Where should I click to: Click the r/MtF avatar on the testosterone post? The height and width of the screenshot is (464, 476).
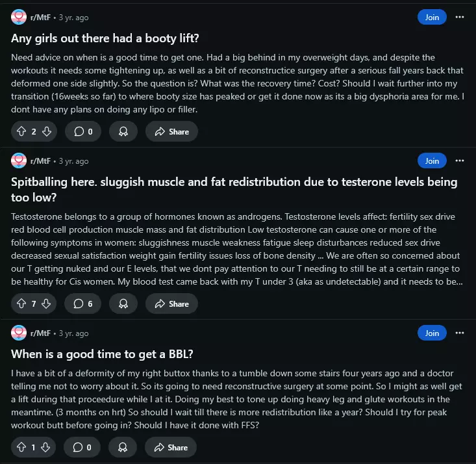19,161
